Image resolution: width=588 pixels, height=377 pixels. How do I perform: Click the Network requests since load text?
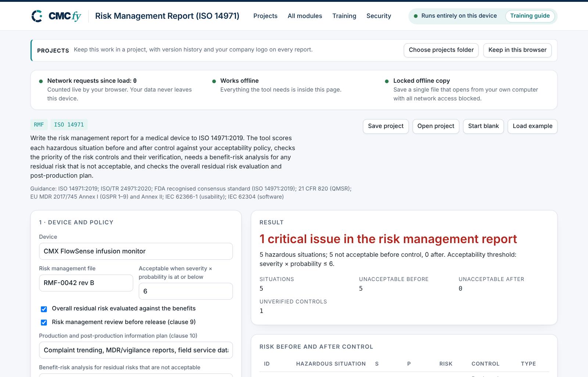[92, 81]
